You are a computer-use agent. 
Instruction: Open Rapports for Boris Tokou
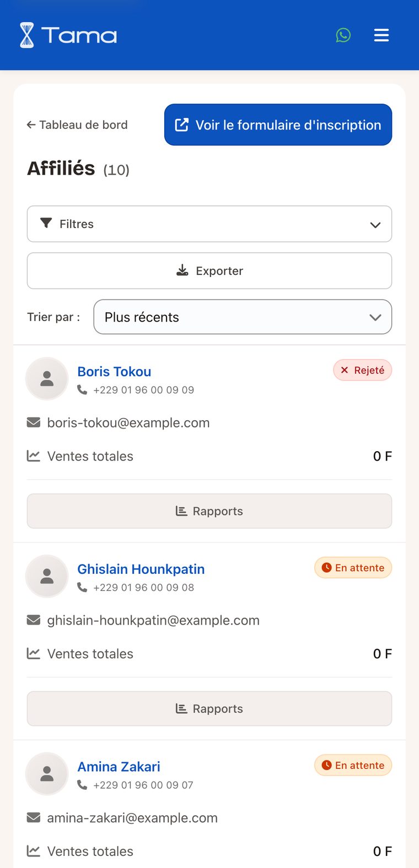click(x=209, y=511)
